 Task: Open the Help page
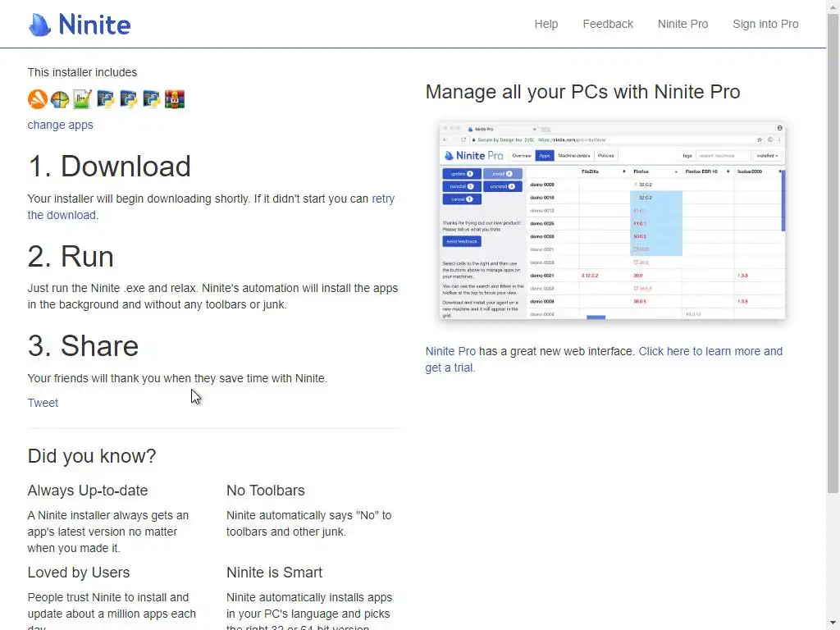coord(546,24)
